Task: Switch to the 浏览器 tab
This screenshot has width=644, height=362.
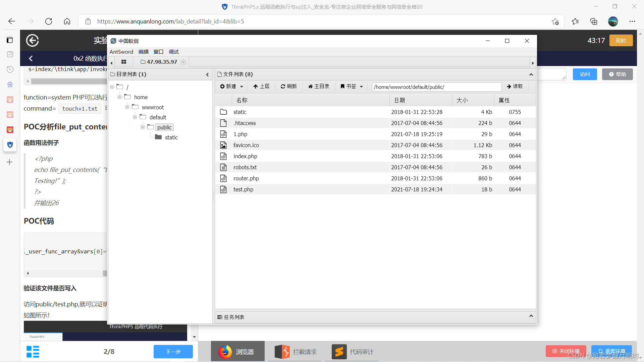Action: pos(238,352)
